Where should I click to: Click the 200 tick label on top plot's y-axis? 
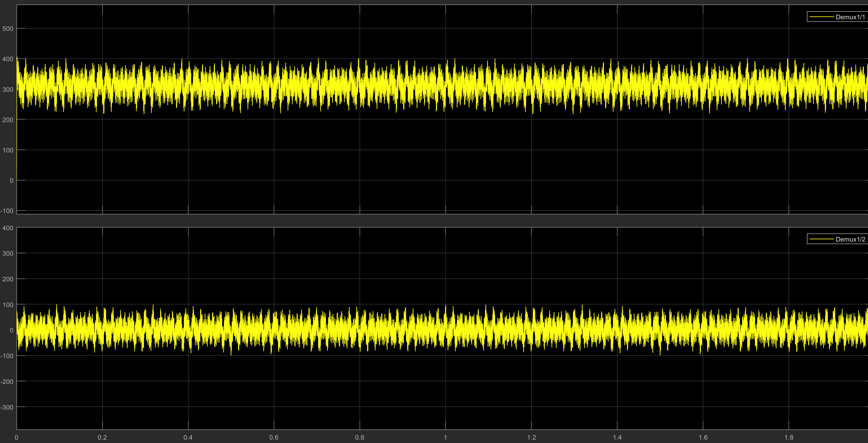[x=8, y=120]
